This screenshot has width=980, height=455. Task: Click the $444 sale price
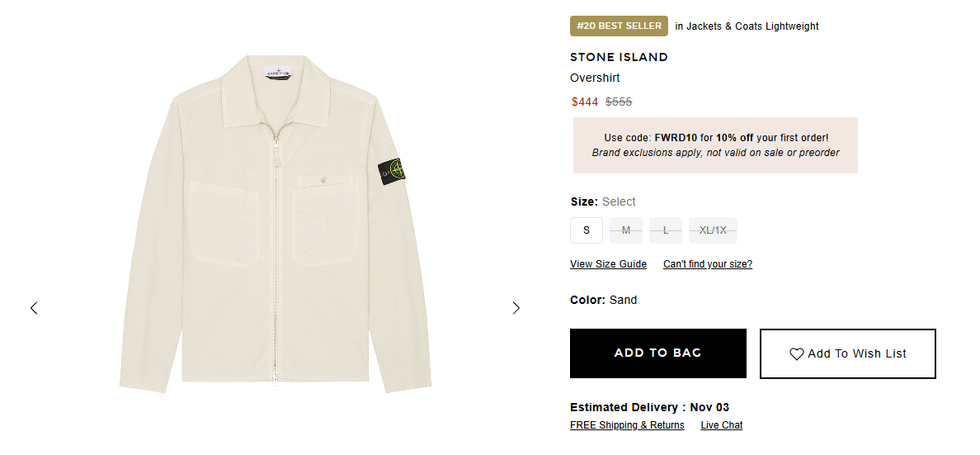click(585, 102)
